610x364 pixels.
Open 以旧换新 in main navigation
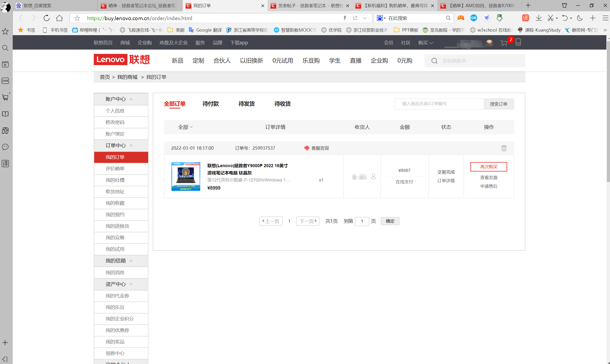point(252,61)
